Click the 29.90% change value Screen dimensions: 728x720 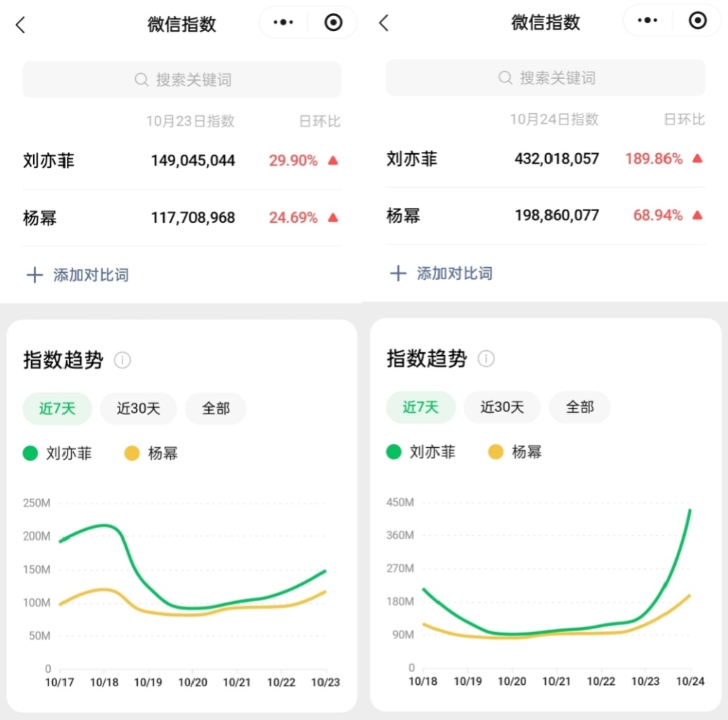pyautogui.click(x=293, y=160)
